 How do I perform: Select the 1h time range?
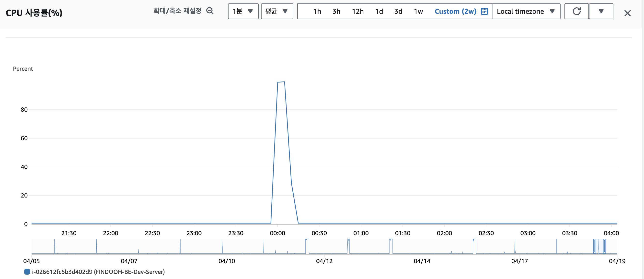[x=317, y=11]
